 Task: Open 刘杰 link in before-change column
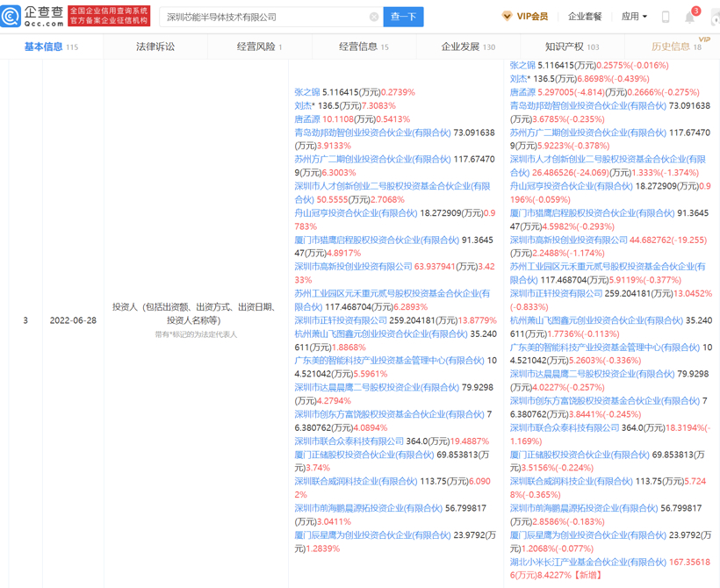click(303, 106)
